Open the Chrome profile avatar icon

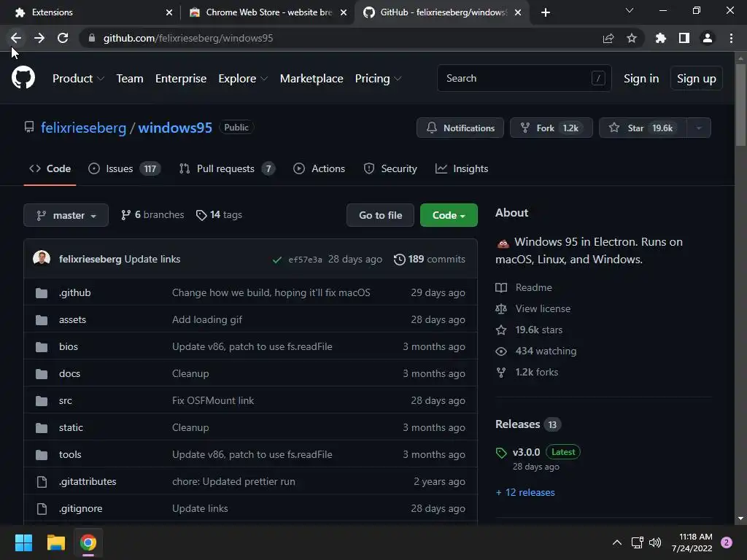click(x=708, y=38)
